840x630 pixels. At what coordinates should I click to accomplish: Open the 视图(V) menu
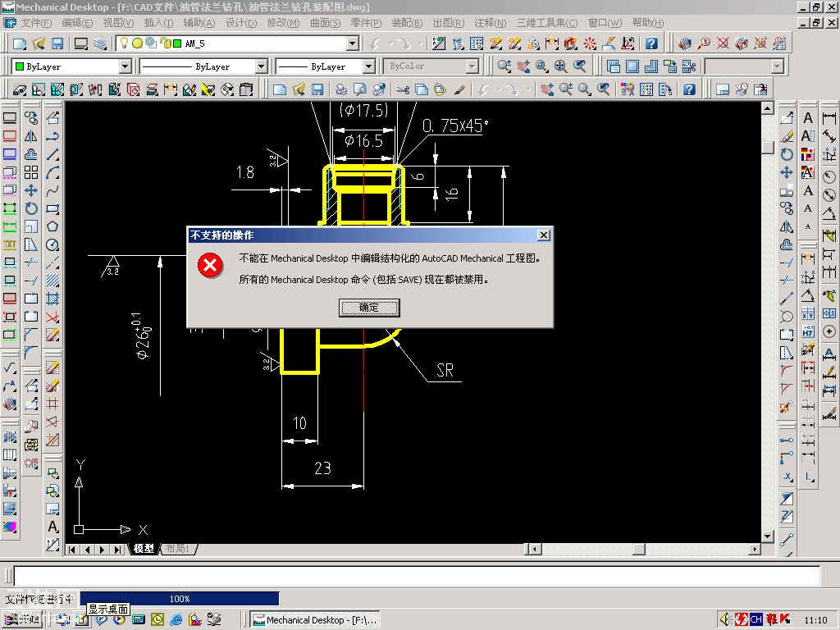118,23
